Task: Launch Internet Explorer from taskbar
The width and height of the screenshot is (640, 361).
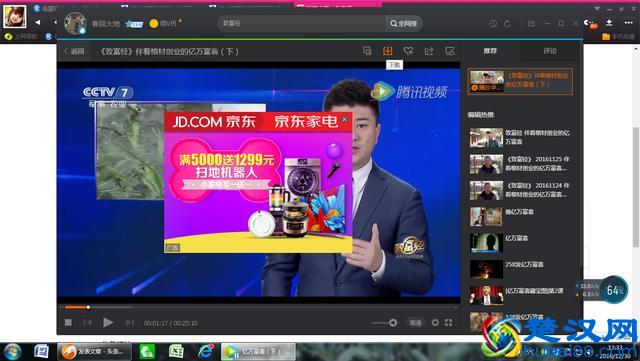Action: (205, 352)
